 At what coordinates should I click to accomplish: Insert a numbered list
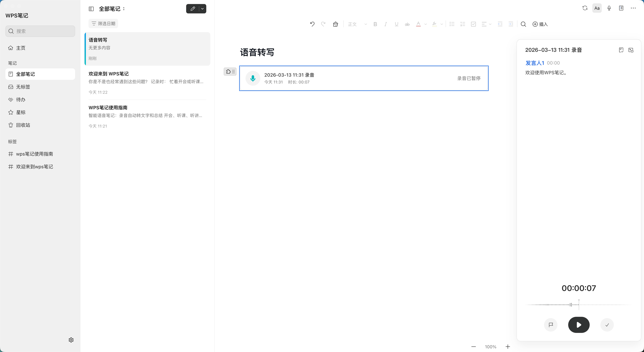pos(463,24)
